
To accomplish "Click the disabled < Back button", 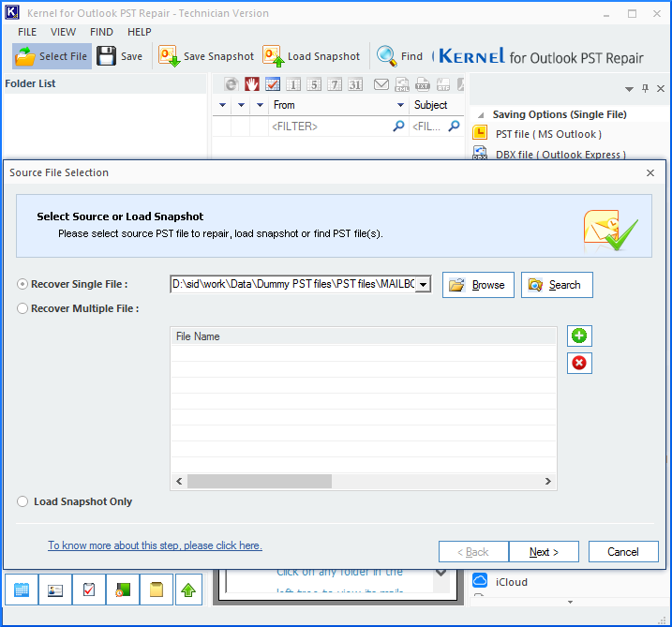I will coord(473,552).
